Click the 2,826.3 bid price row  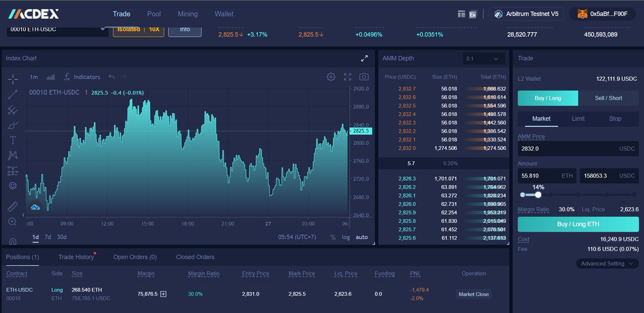point(443,178)
